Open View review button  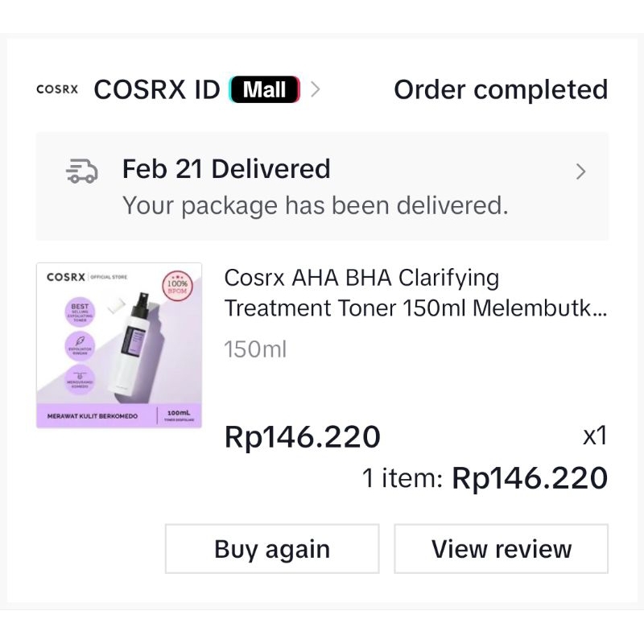pyautogui.click(x=502, y=549)
